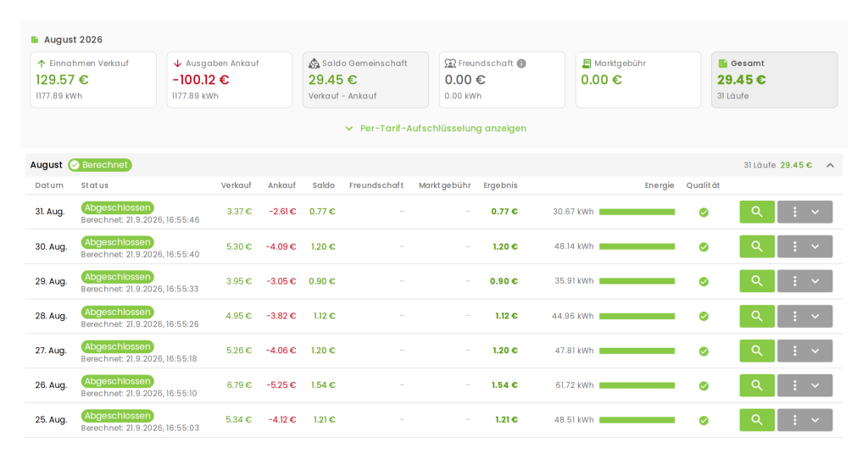
Task: Click the Saldo Gemeinschaft scales icon
Action: click(x=314, y=64)
